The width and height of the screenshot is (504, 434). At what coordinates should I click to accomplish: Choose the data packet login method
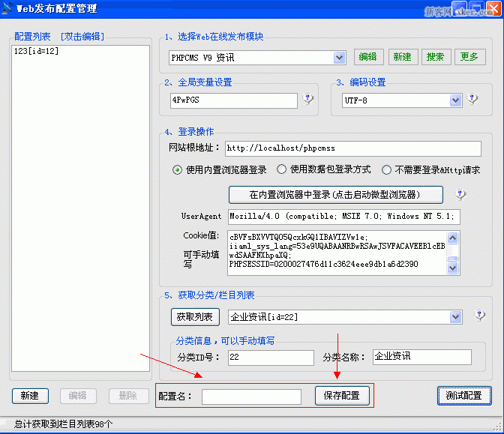coord(282,170)
